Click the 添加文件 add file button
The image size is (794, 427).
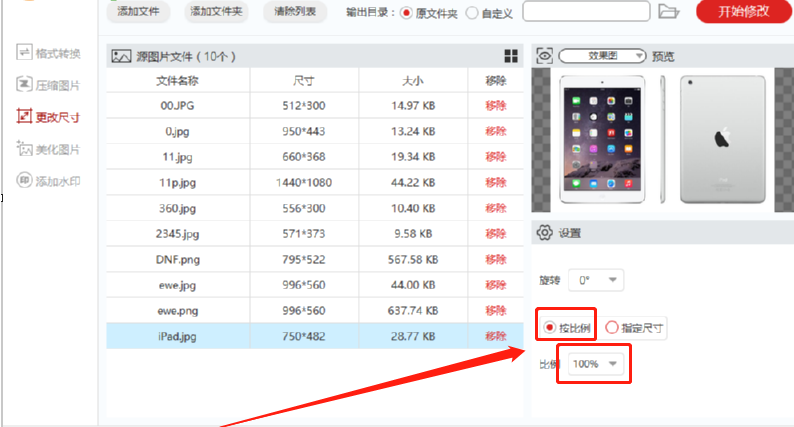pyautogui.click(x=138, y=11)
